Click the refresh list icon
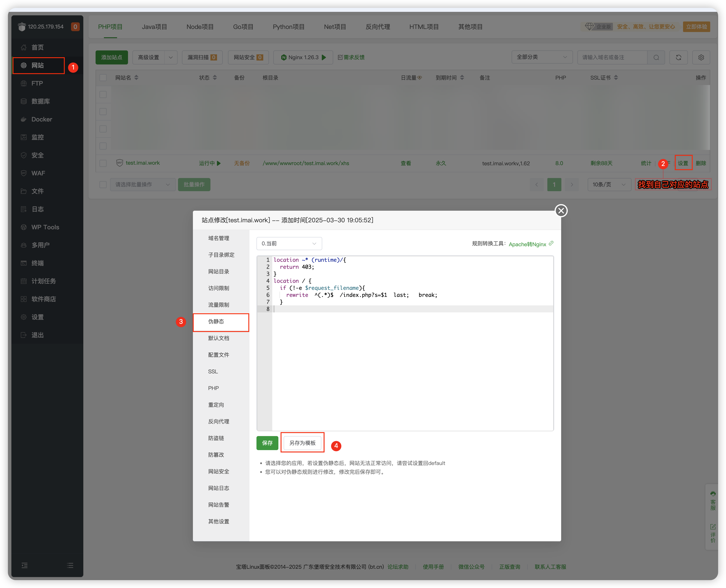 point(678,57)
